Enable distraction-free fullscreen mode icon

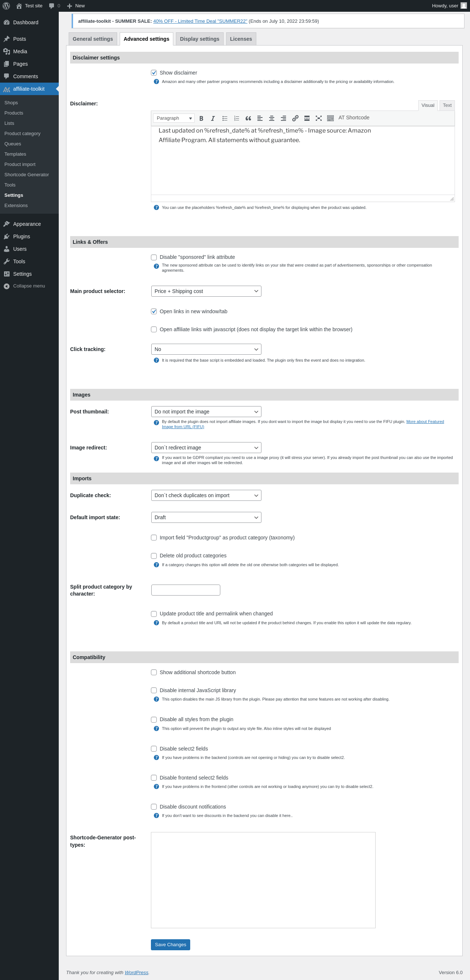pyautogui.click(x=319, y=118)
